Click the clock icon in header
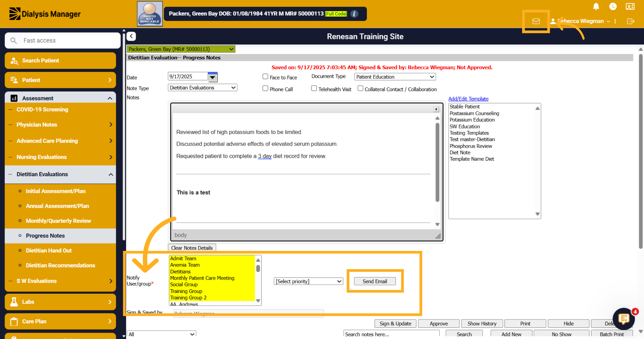Image resolution: width=644 pixels, height=339 pixels. tap(613, 6)
